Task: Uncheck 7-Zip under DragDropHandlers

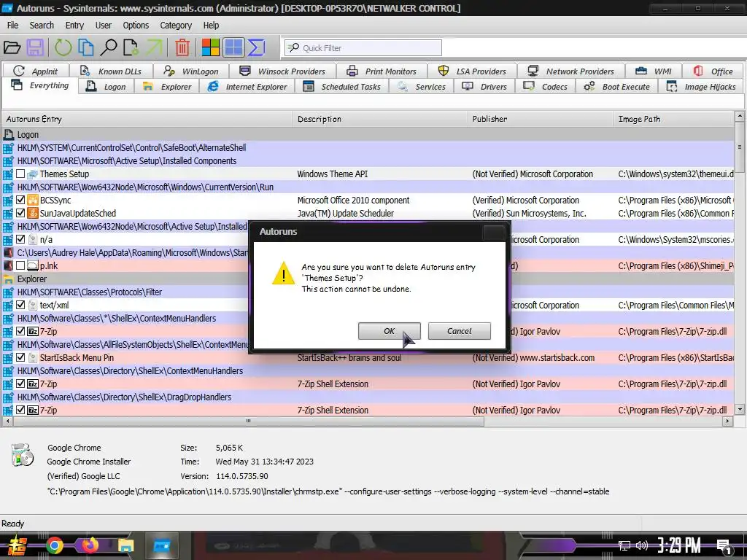Action: [20, 410]
